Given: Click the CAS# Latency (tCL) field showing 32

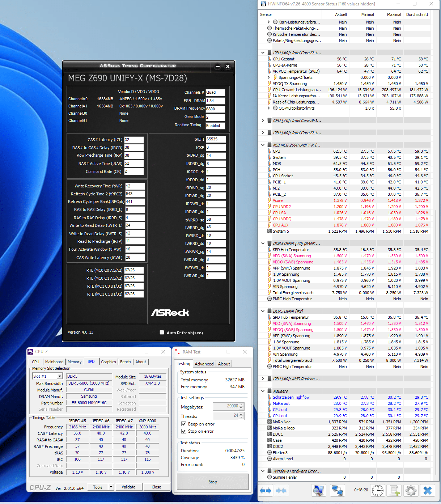Looking at the screenshot, I should tap(134, 140).
